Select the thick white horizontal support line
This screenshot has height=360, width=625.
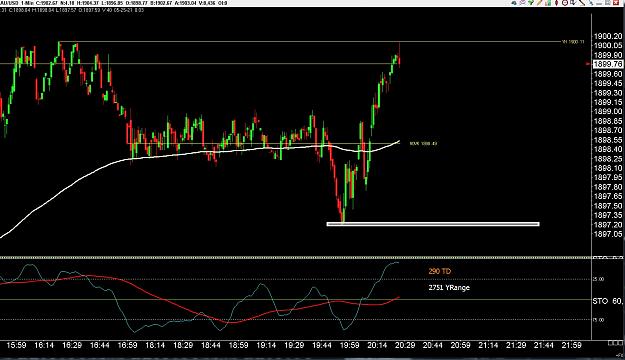433,224
